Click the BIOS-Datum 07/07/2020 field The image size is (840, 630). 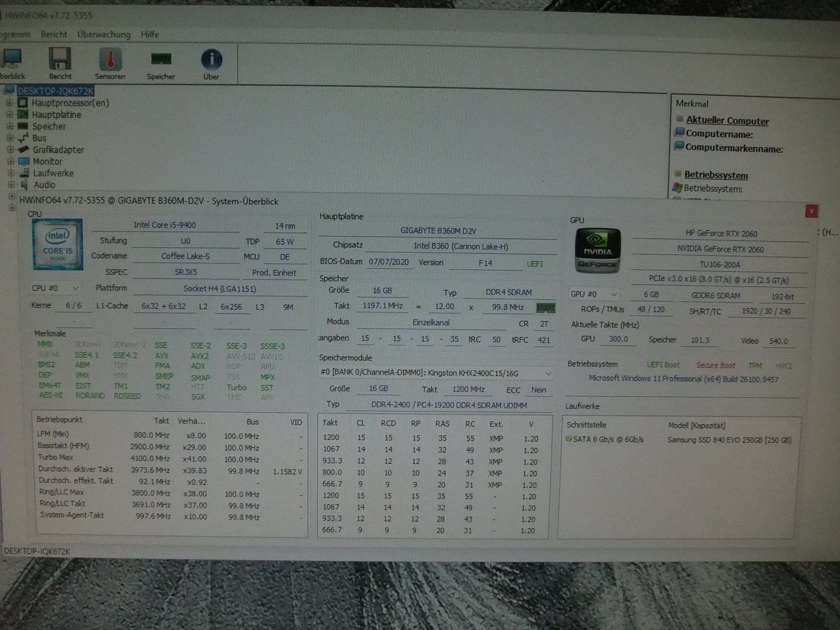coord(389,262)
